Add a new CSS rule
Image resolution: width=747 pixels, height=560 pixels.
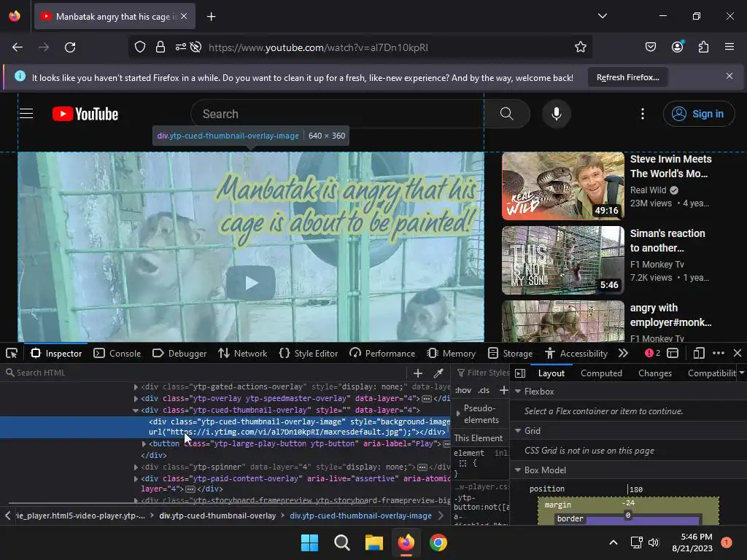click(503, 391)
